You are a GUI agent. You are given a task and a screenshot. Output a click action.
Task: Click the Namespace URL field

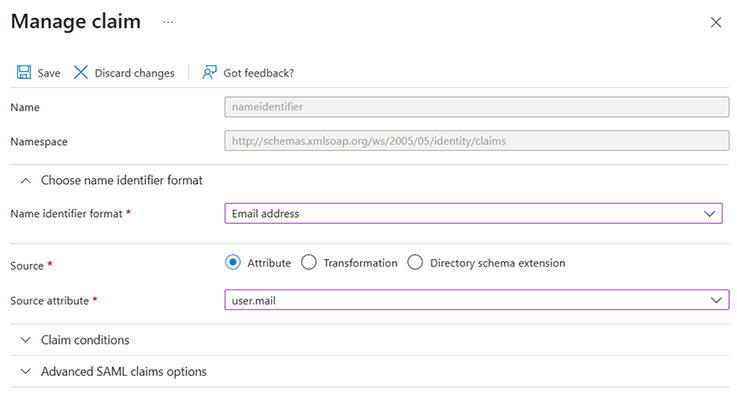pyautogui.click(x=477, y=141)
